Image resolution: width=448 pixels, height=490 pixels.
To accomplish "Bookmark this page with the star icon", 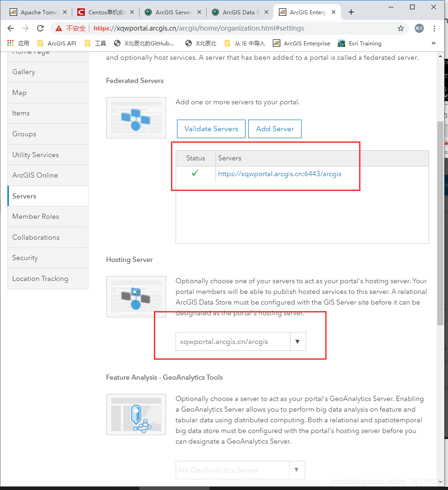I will pos(401,28).
